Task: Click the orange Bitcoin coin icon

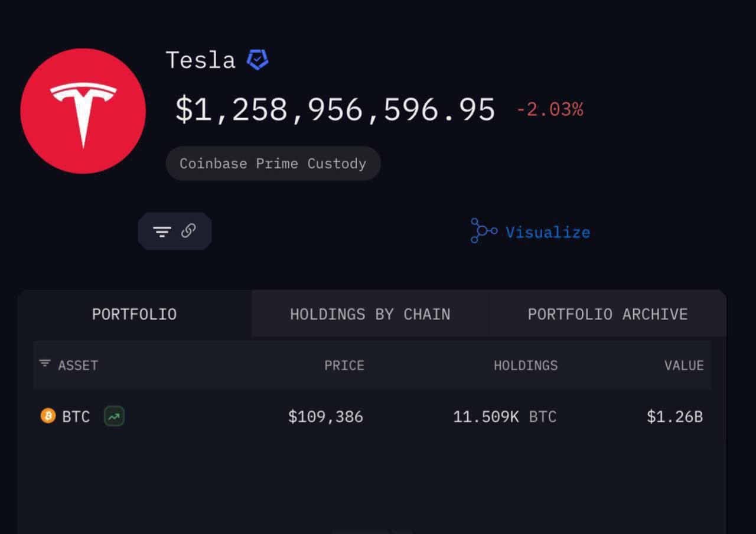Action: click(x=48, y=416)
